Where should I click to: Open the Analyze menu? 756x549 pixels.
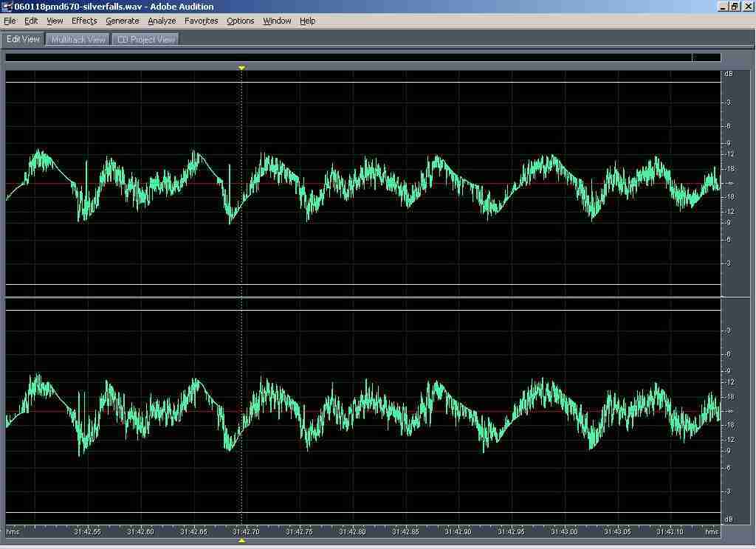click(x=162, y=21)
